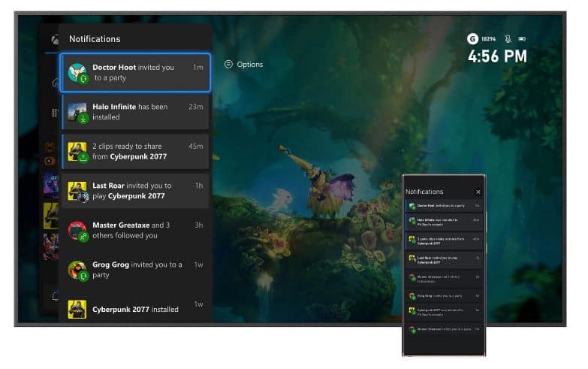Open the Options button
Screen dimensions: 588x369
244,64
